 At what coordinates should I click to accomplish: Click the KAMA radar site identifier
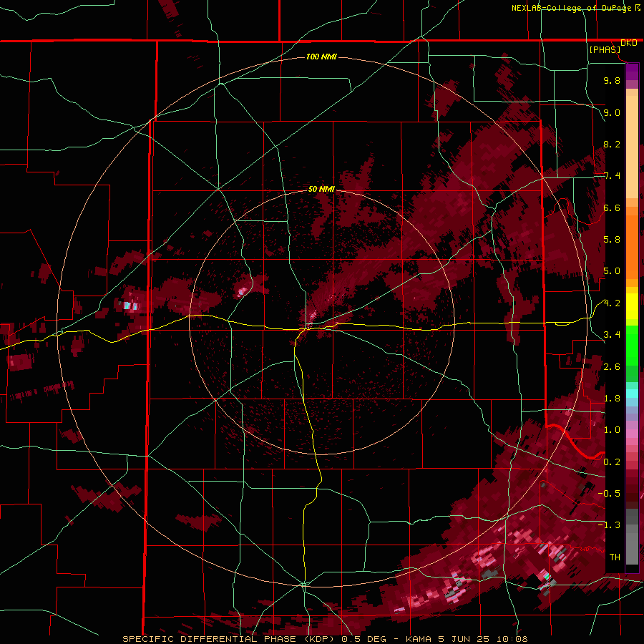tap(418, 639)
